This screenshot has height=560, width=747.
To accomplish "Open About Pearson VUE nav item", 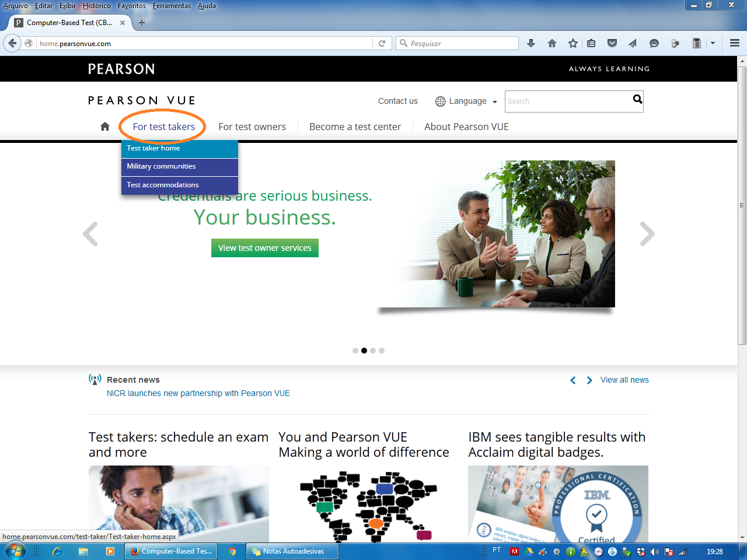I will pyautogui.click(x=466, y=127).
